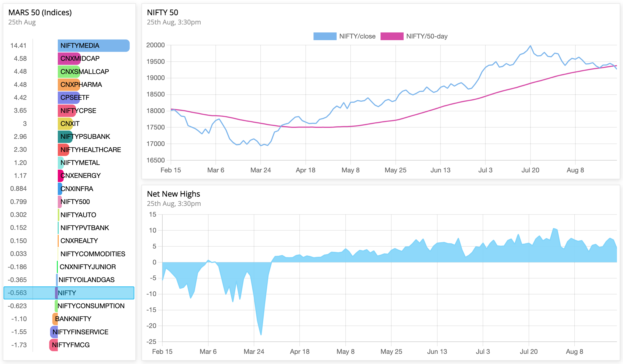Pick the NIFTYPSUBANK index row

(x=69, y=137)
